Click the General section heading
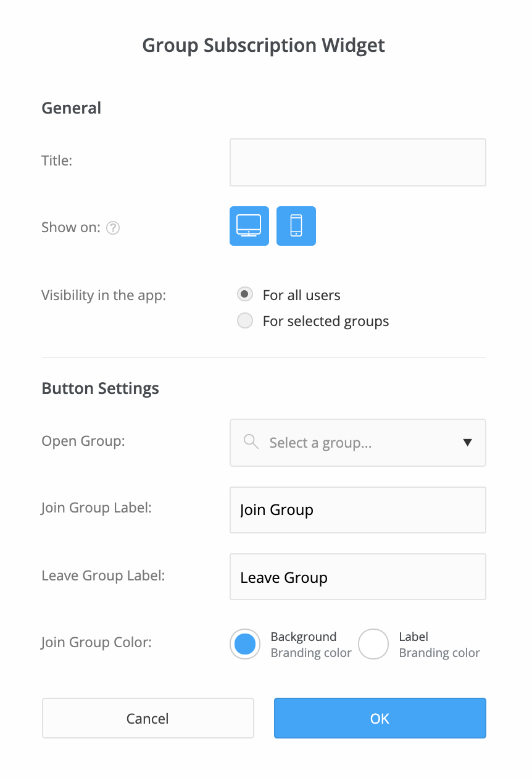The width and height of the screenshot is (532, 778). pyautogui.click(x=71, y=108)
